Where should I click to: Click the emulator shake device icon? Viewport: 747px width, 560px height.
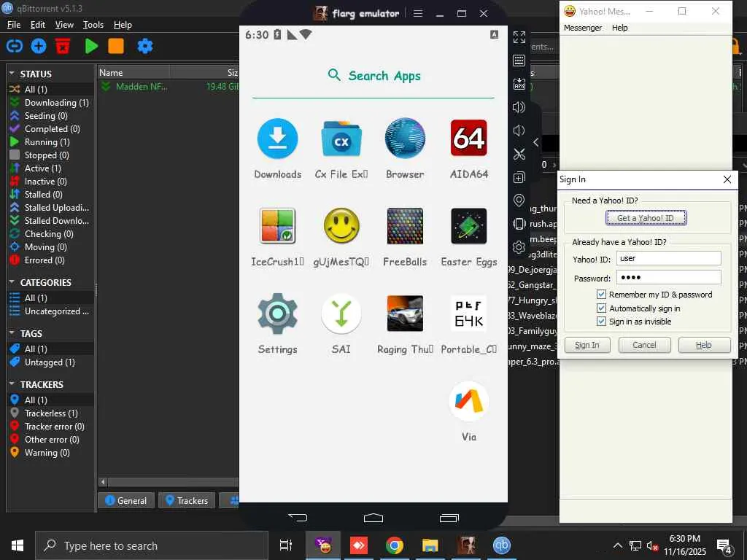pyautogui.click(x=519, y=224)
